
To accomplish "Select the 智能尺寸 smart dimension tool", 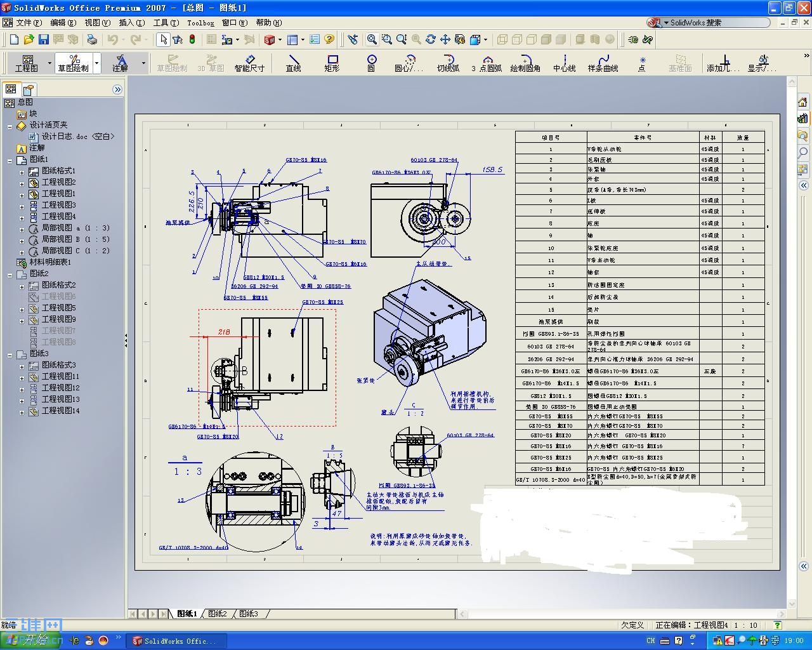I will [x=249, y=63].
